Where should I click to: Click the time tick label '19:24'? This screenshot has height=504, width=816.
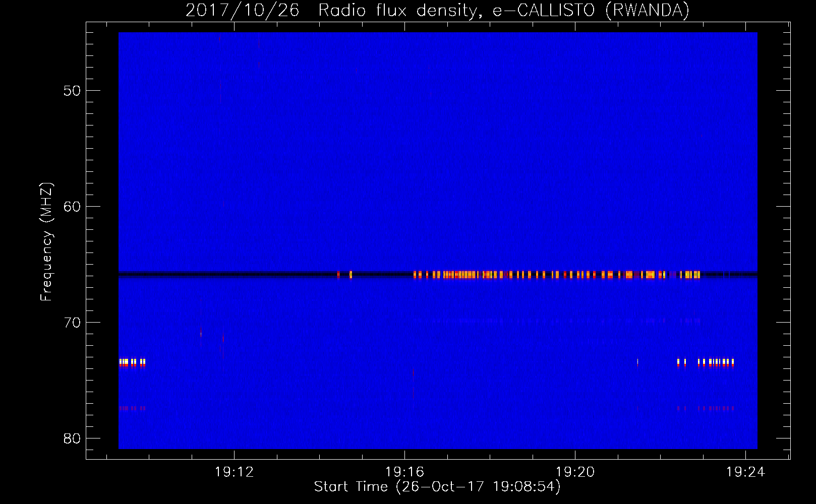[x=745, y=472]
